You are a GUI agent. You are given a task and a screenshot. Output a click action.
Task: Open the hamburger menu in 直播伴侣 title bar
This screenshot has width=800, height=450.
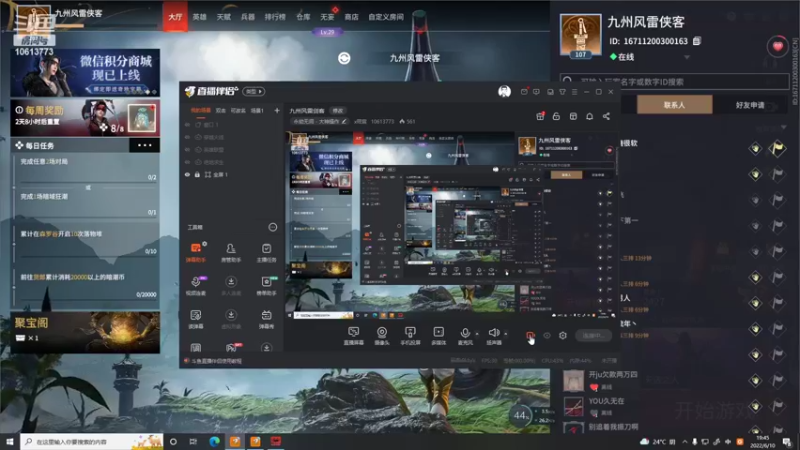[x=574, y=92]
